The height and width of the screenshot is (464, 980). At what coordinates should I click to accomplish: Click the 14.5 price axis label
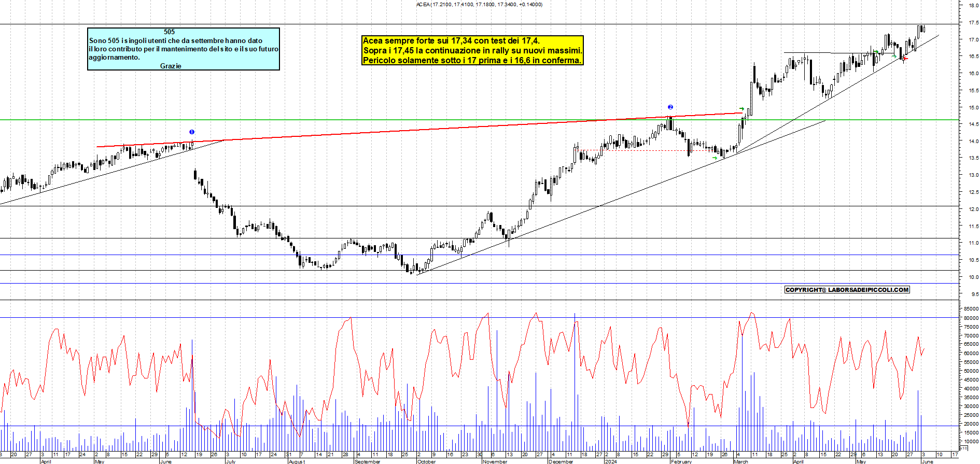[x=974, y=124]
